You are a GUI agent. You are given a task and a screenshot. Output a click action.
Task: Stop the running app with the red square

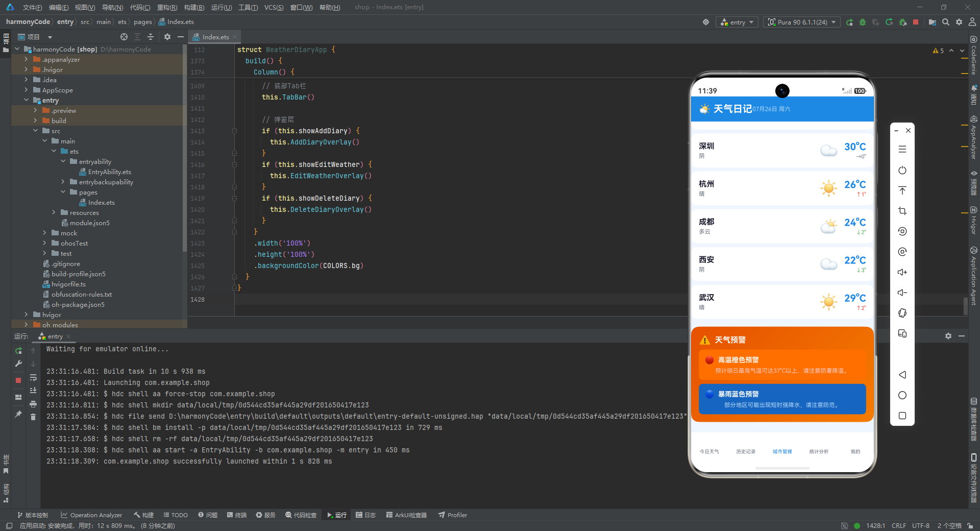click(916, 22)
